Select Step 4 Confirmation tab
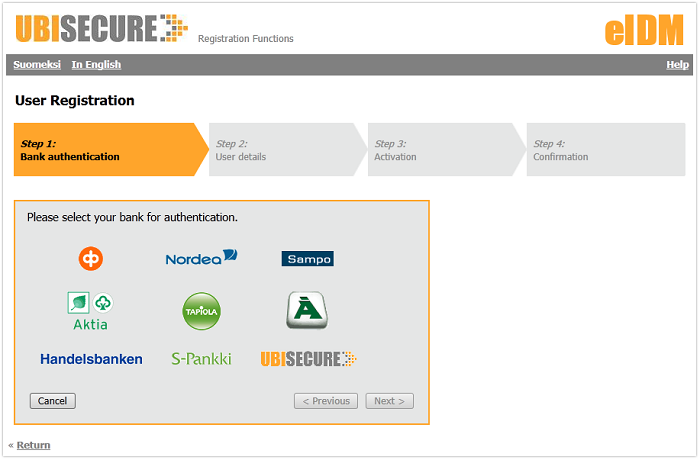This screenshot has width=700, height=460. [606, 150]
